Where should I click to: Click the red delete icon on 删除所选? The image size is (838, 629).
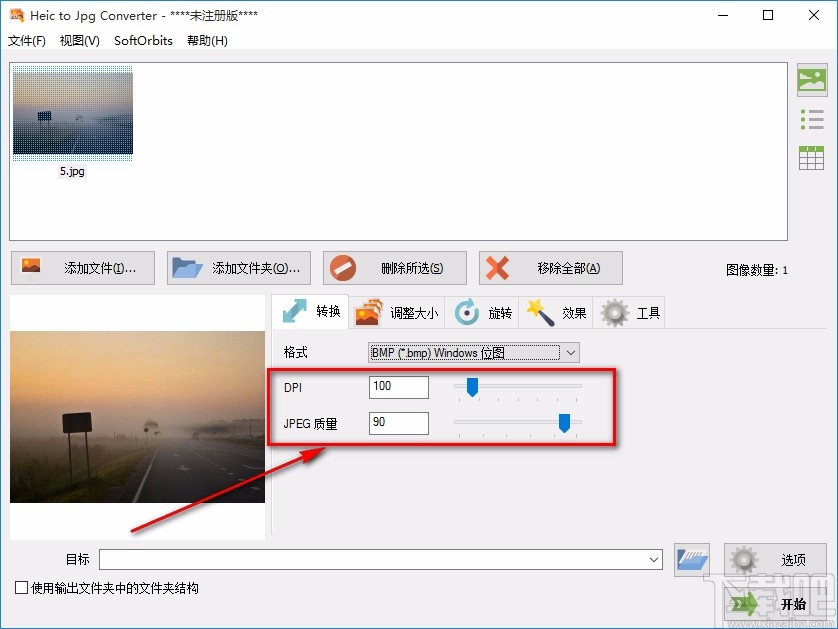[346, 267]
